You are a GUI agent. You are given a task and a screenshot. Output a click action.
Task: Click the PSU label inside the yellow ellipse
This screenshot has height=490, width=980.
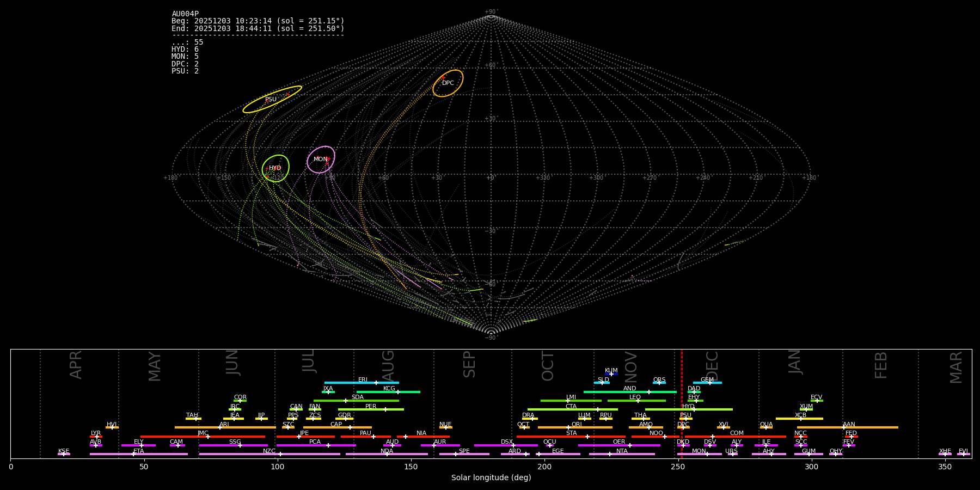point(271,100)
